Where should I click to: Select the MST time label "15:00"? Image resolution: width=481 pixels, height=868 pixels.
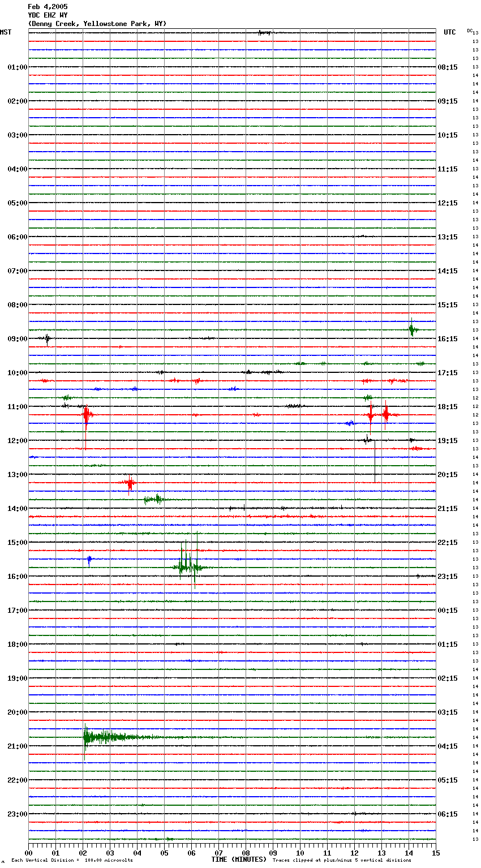pos(18,543)
